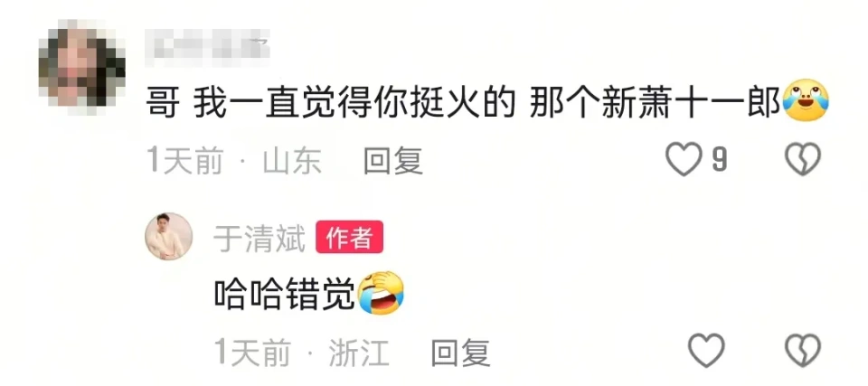This screenshot has width=868, height=386.
Task: Reply to the author's comment from 浙江 via 回复
Action: click(460, 353)
